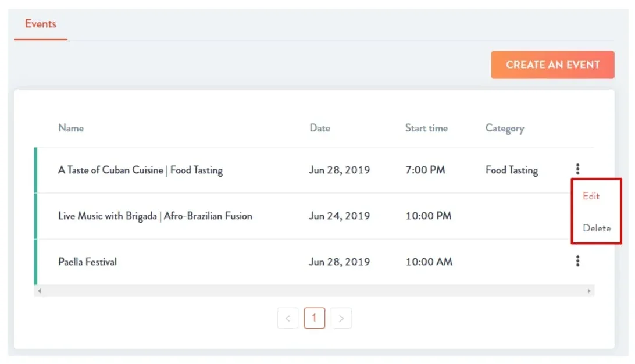This screenshot has height=364, width=635.
Task: Open the Events tab
Action: [x=41, y=24]
